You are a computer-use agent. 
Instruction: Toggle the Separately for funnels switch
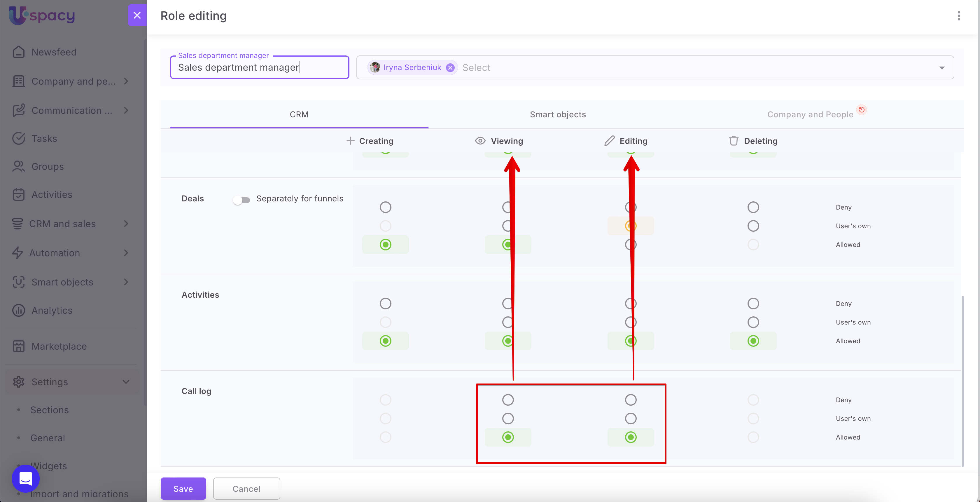(x=242, y=200)
